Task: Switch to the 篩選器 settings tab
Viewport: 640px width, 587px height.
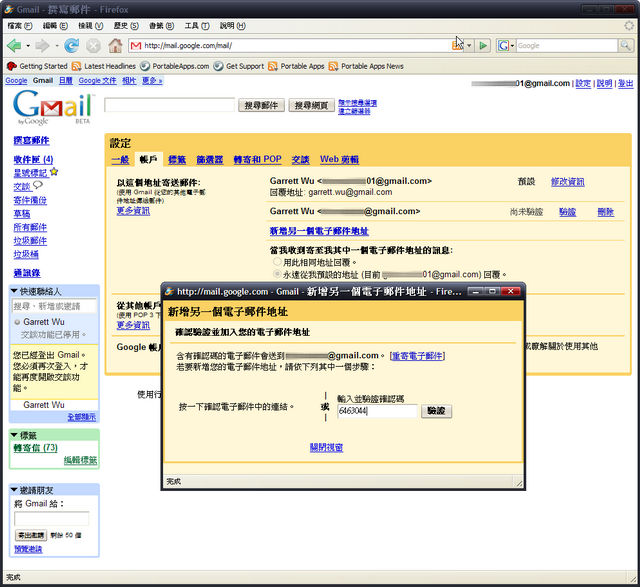Action: point(209,160)
